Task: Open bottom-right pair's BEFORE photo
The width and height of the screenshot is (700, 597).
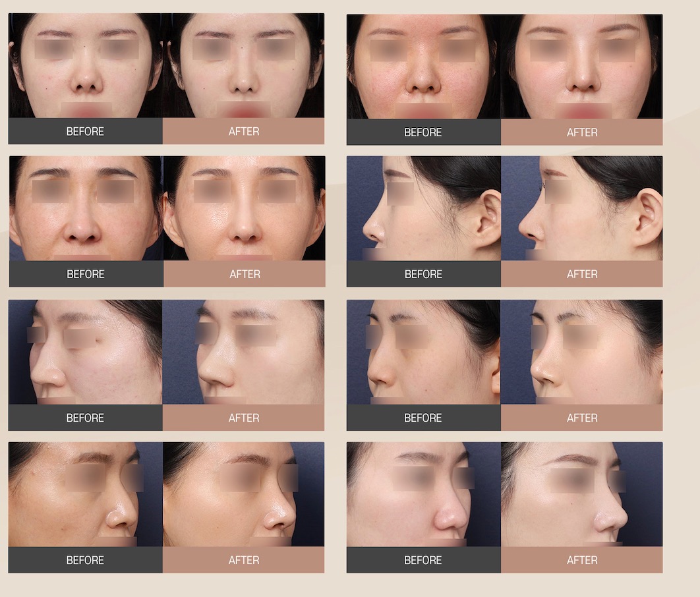Action: pyautogui.click(x=424, y=494)
